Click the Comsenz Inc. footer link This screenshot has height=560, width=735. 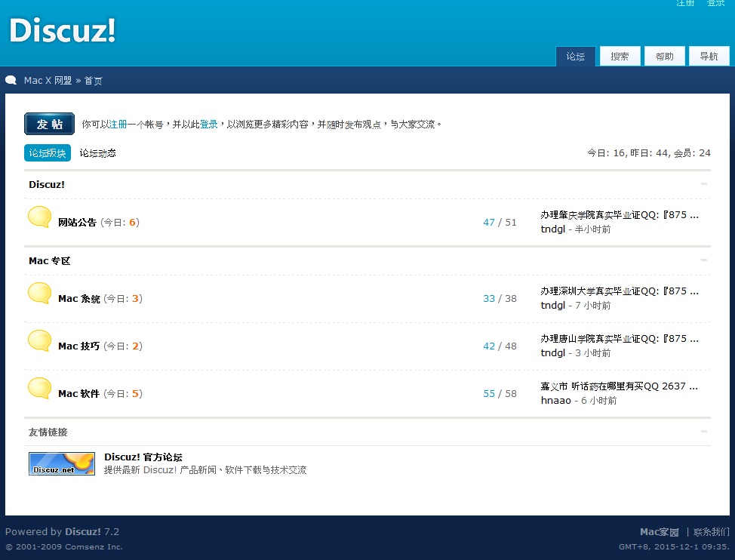click(x=94, y=547)
